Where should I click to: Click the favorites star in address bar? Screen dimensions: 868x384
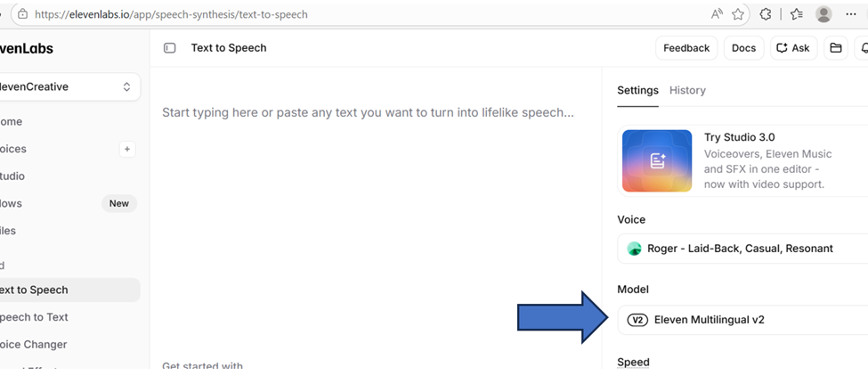pyautogui.click(x=738, y=14)
